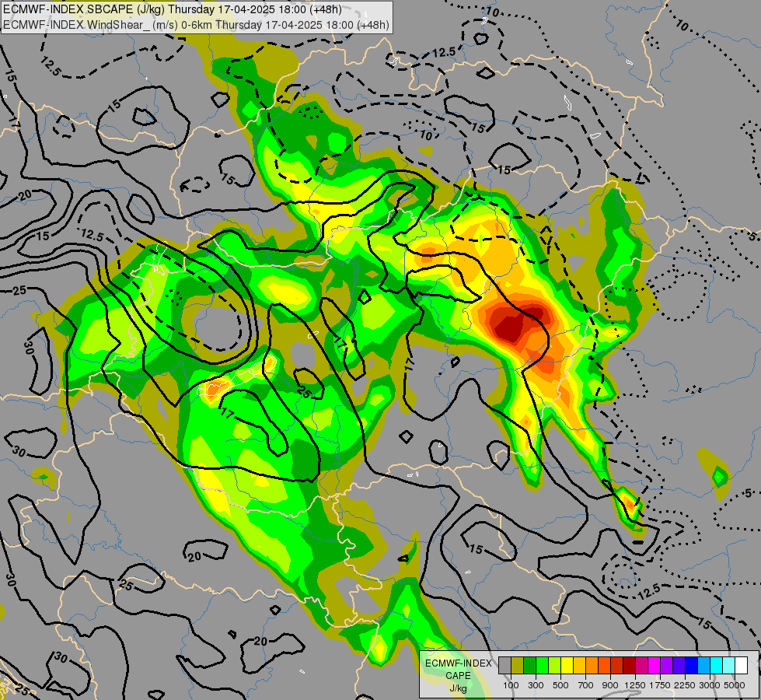761x700 pixels.
Task: Select the cyan swatch right of the 3000 tick
Action: point(716,666)
